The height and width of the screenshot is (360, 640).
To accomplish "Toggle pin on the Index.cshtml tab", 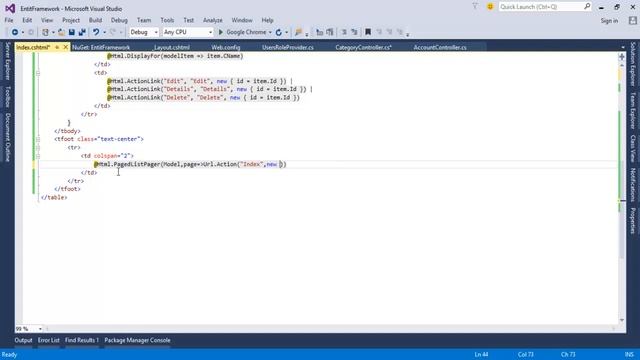I will coord(57,47).
